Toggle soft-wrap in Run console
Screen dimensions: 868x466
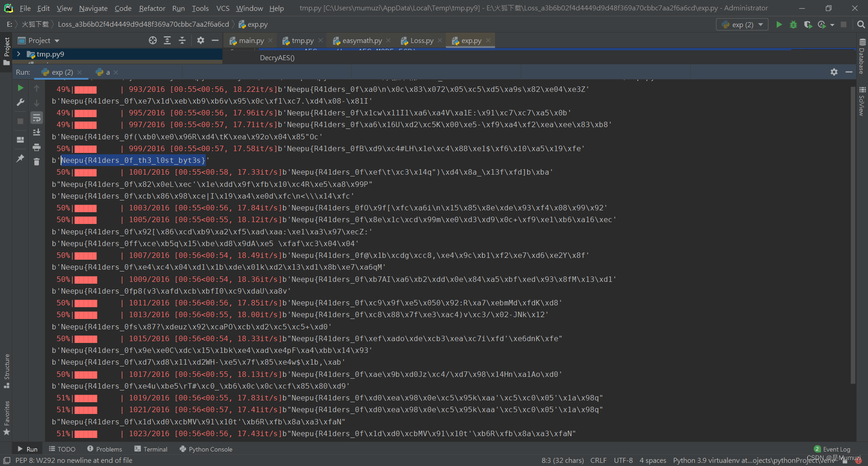(x=37, y=118)
